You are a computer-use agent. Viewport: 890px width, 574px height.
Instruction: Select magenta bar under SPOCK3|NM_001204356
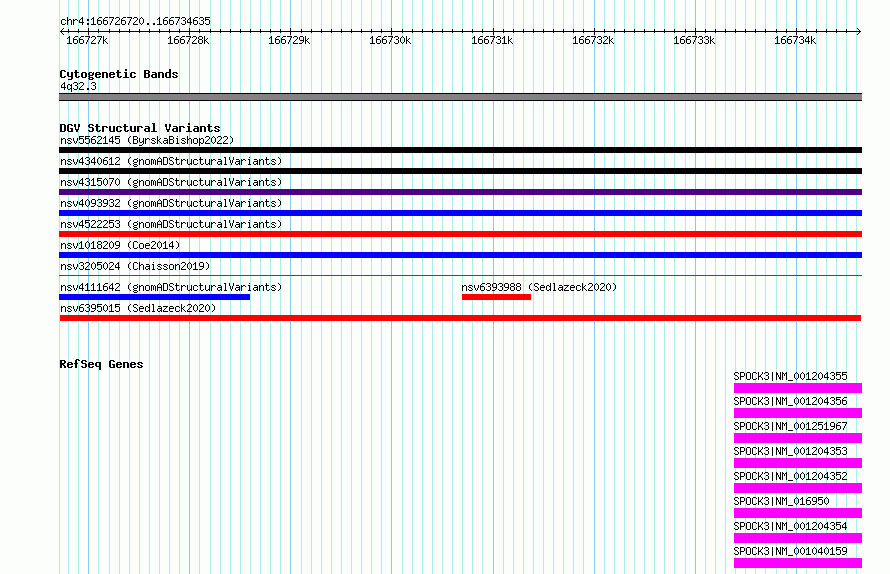(798, 413)
